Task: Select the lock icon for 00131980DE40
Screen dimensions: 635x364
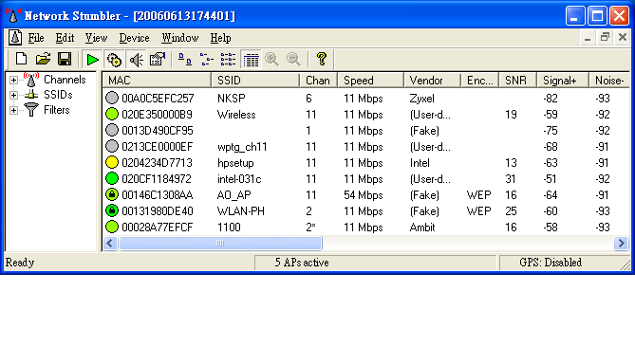Action: tap(112, 210)
